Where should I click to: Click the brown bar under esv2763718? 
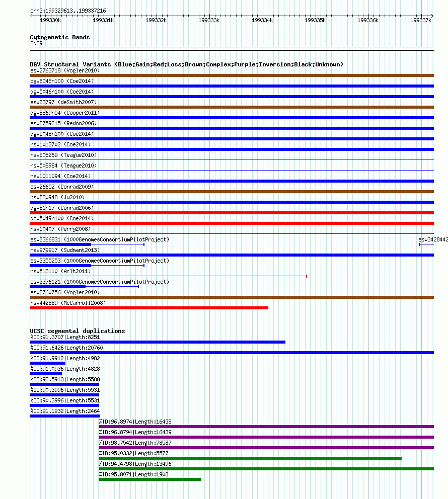click(232, 75)
